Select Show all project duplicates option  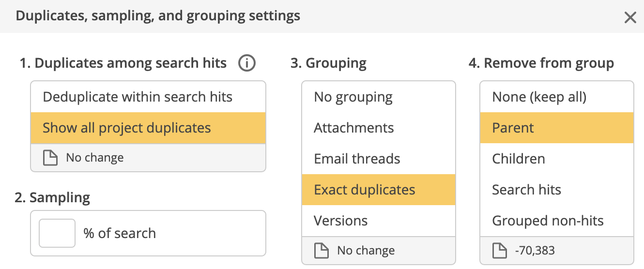tap(148, 128)
